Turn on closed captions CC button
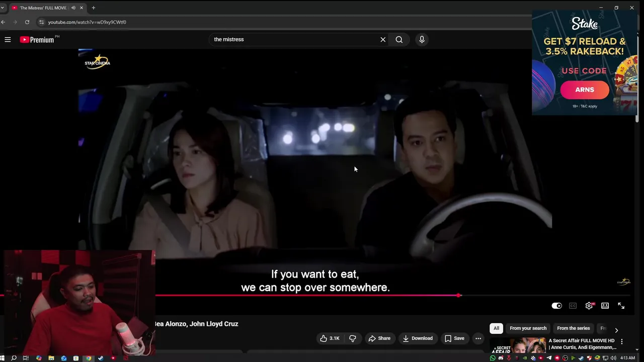The width and height of the screenshot is (644, 362). coord(573,306)
